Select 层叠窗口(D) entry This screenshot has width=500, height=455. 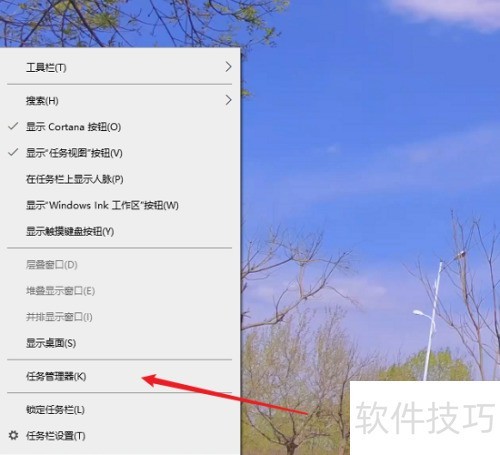[120, 265]
